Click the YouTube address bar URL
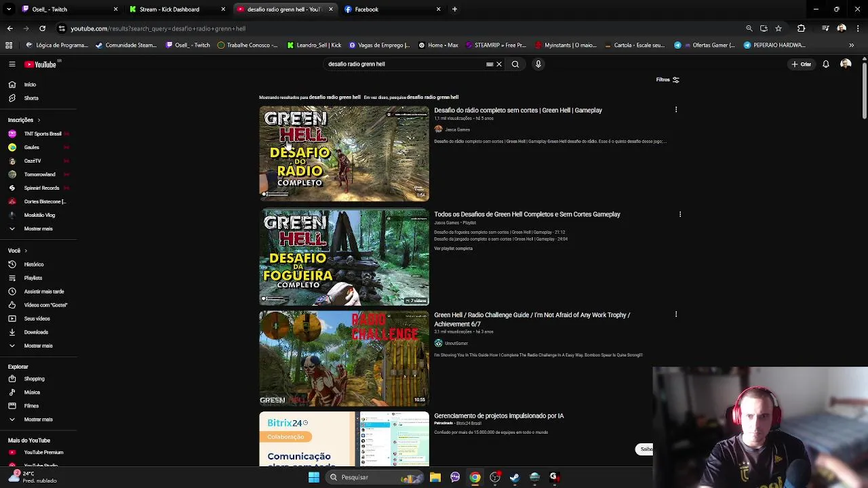The width and height of the screenshot is (868, 488). (x=158, y=28)
